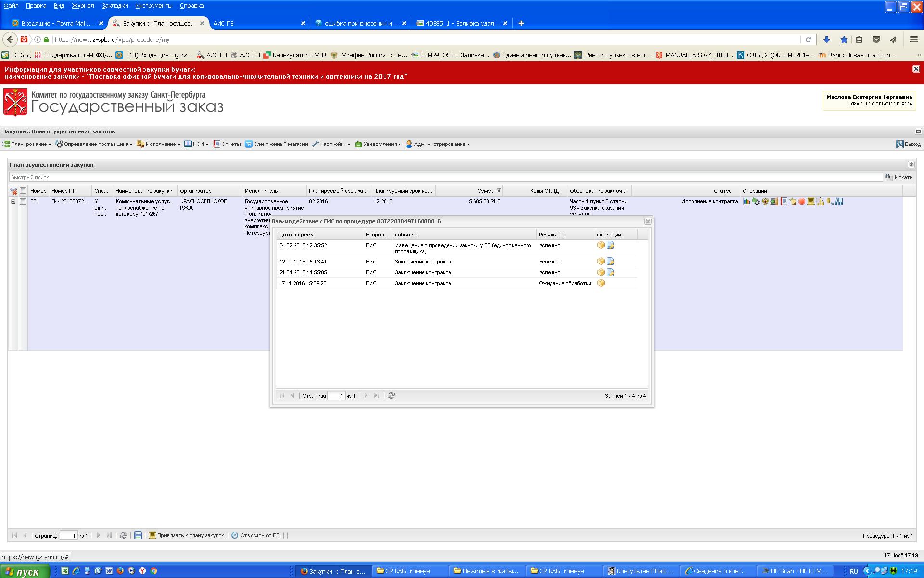The image size is (924, 578).
Task: Click the bar chart icon in Операции column
Action: [746, 202]
